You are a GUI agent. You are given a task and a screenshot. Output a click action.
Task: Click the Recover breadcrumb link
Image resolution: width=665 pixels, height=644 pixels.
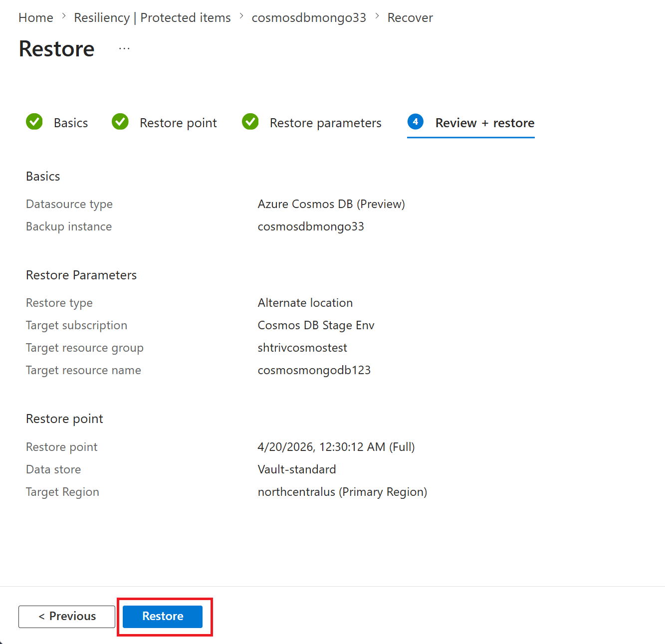[x=410, y=17]
